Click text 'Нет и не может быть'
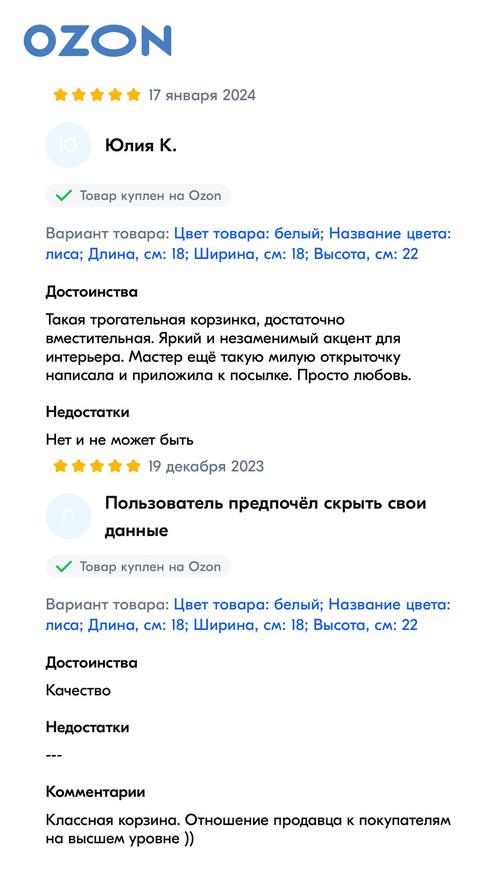This screenshot has height=889, width=500. click(120, 439)
